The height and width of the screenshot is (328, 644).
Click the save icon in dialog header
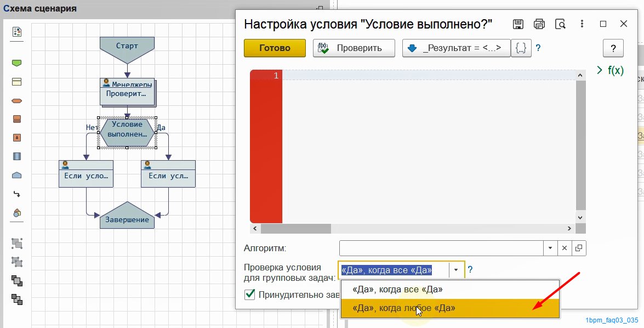518,24
